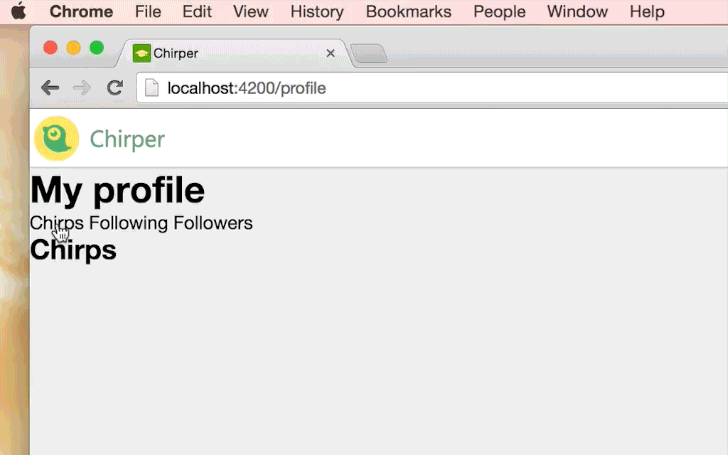Click the Chirper bird logo icon
This screenshot has height=455, width=728.
[56, 139]
